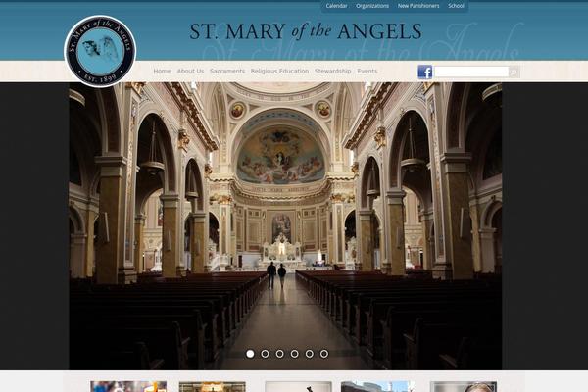The height and width of the screenshot is (392, 588).
Task: Open the Religious Education menu
Action: coord(279,71)
